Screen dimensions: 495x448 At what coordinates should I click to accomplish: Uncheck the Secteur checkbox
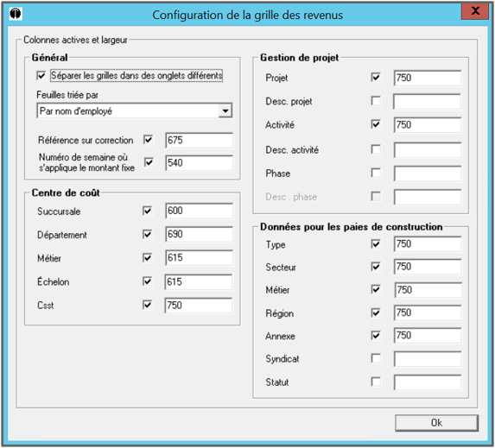click(x=376, y=267)
